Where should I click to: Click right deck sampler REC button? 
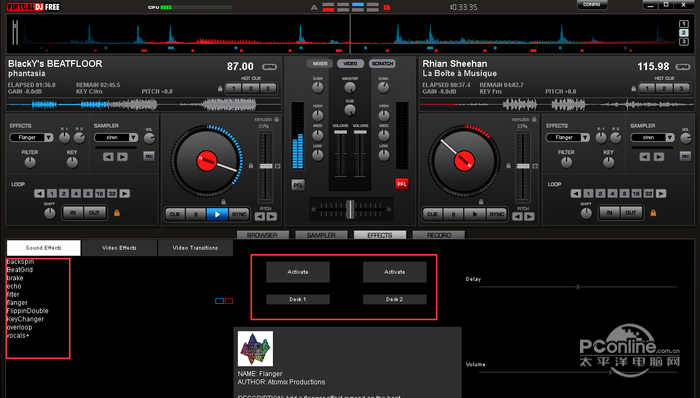(x=685, y=156)
